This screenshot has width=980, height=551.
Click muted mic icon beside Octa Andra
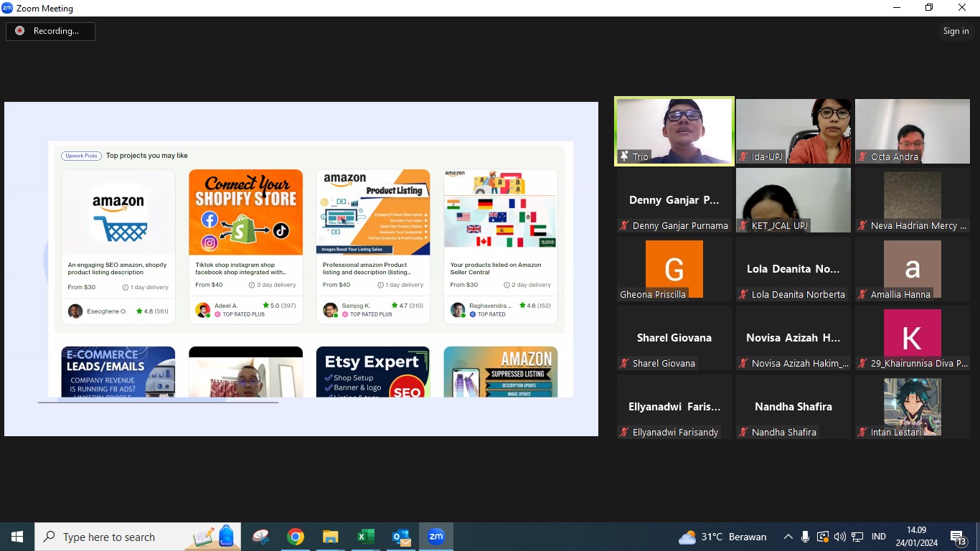(x=862, y=156)
